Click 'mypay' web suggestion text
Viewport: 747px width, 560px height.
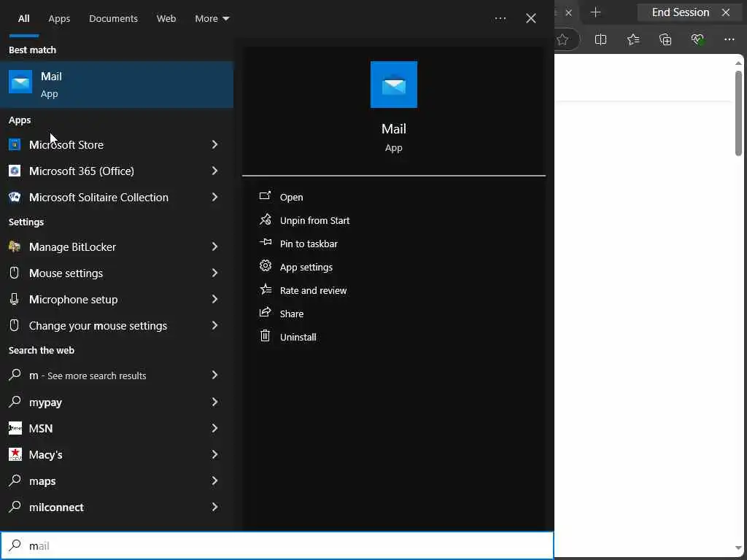pos(45,402)
